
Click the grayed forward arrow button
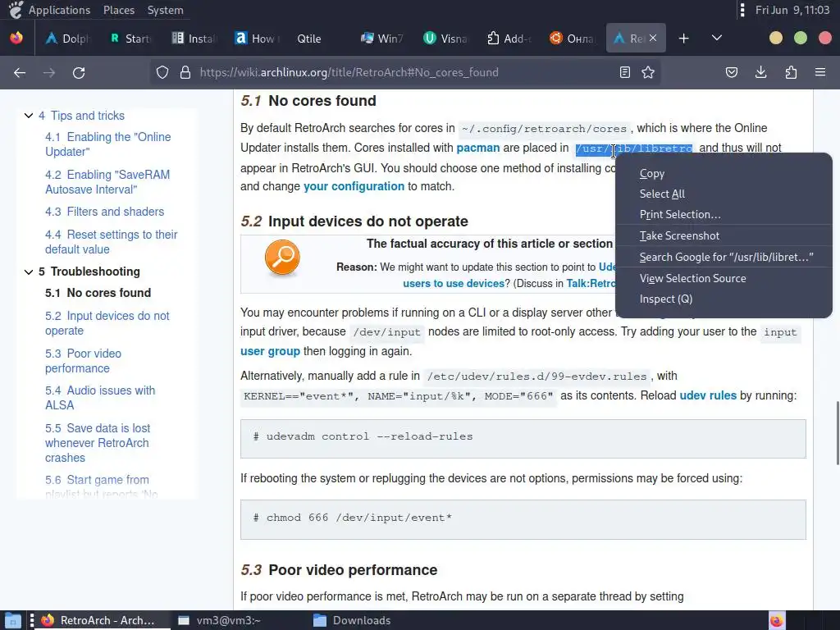pyautogui.click(x=49, y=72)
